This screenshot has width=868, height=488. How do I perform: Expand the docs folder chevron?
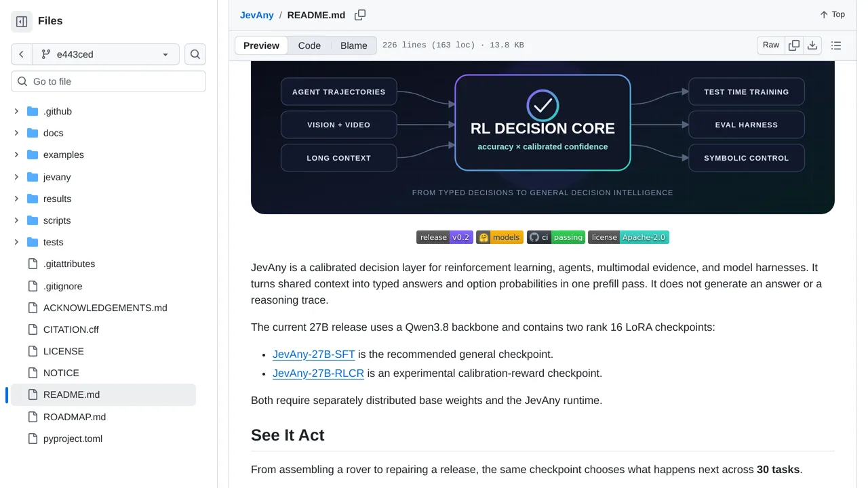(x=16, y=133)
